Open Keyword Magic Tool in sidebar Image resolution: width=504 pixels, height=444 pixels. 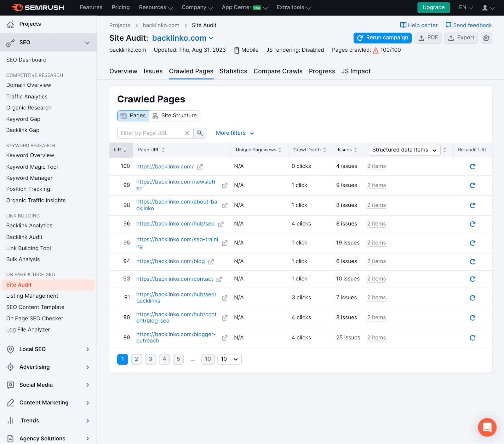pos(32,167)
